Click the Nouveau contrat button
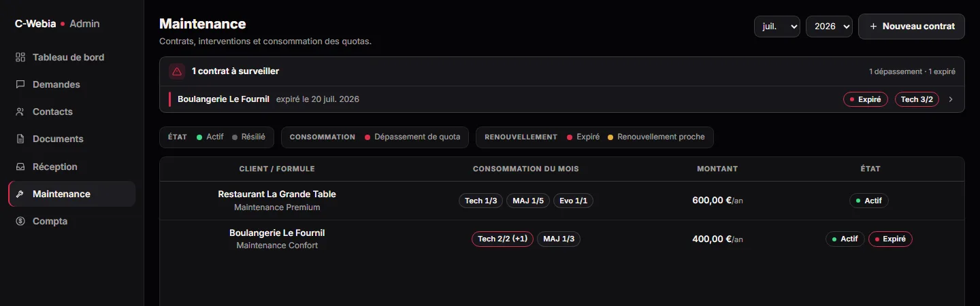 [x=911, y=27]
